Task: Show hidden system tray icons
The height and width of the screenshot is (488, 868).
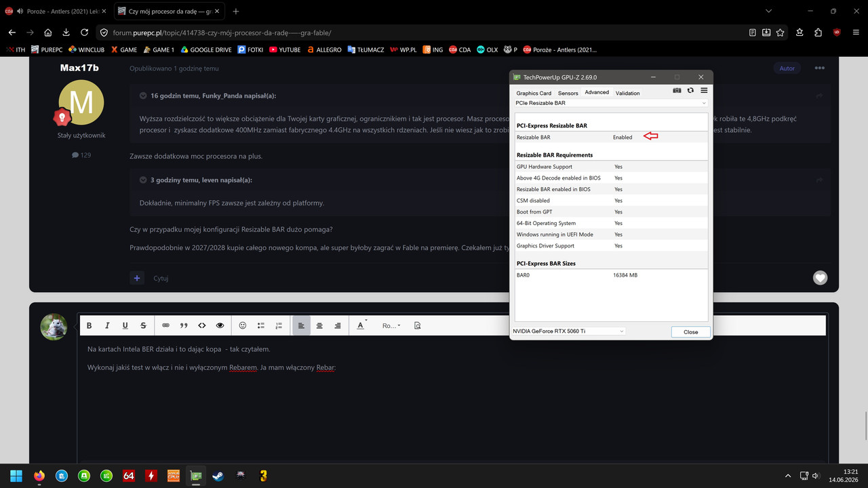Action: click(787, 476)
